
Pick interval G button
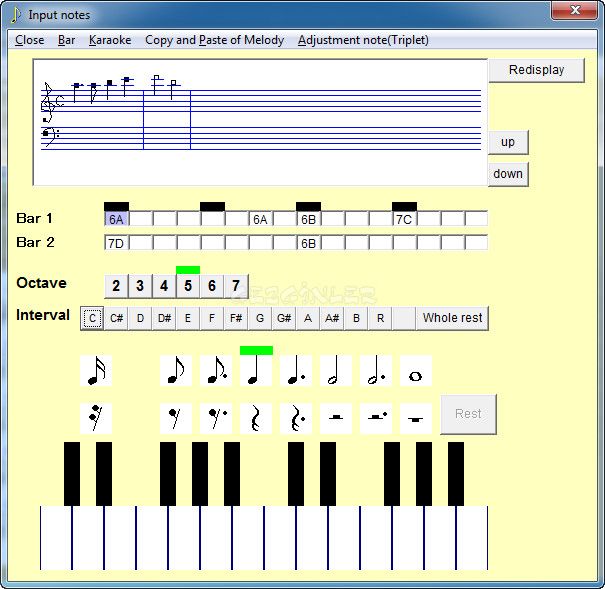260,318
